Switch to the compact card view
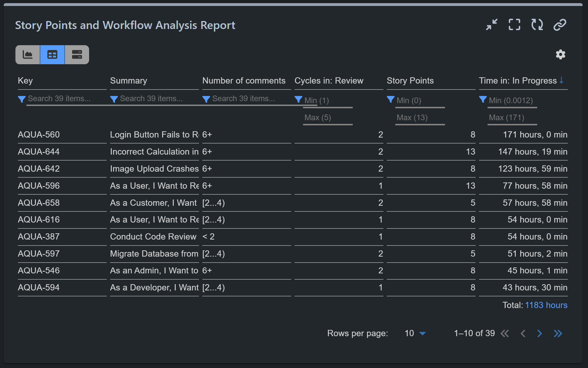This screenshot has width=588, height=368. [x=77, y=55]
